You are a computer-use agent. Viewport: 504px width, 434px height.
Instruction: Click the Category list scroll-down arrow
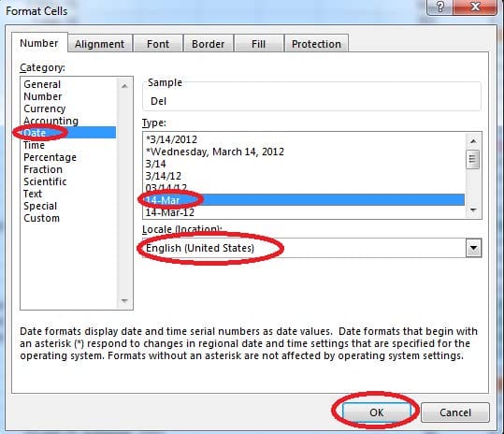(x=124, y=301)
